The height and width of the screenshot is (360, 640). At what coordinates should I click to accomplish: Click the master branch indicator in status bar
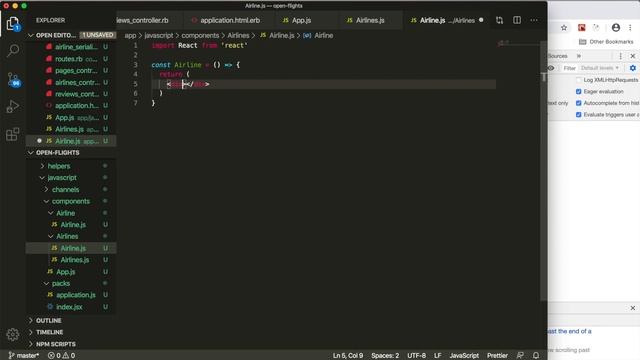[24, 356]
